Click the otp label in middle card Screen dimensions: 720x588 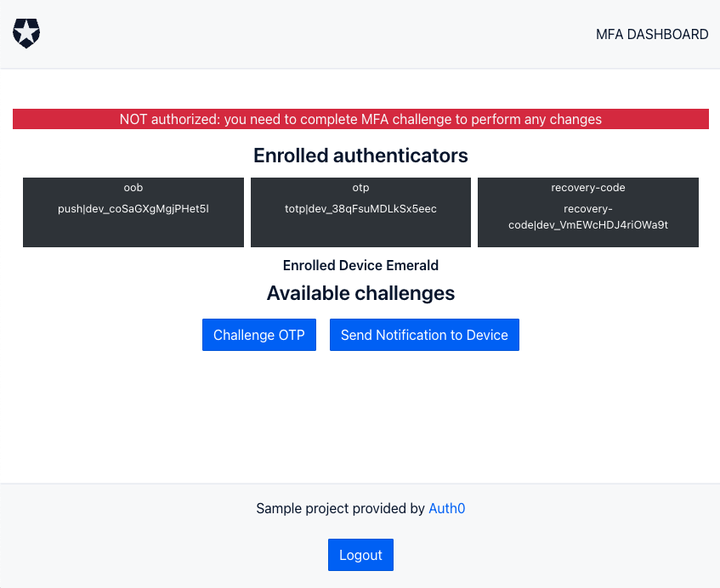click(x=360, y=188)
